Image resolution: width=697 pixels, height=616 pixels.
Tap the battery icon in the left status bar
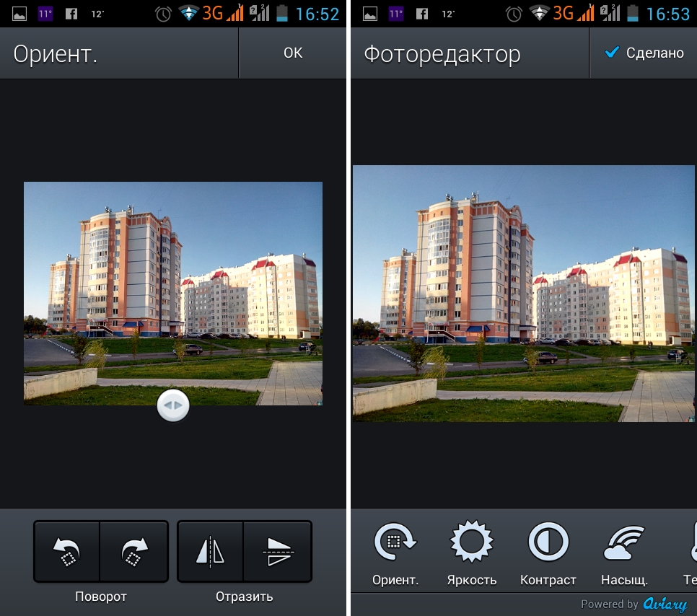282,13
